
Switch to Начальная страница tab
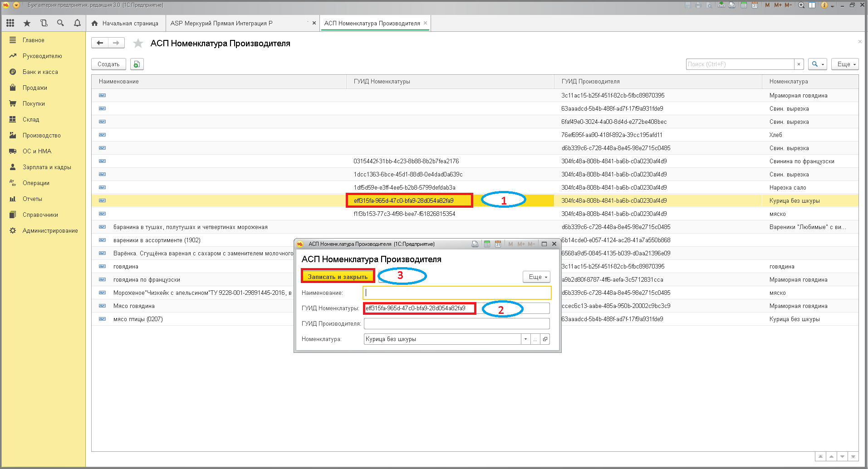pos(125,23)
